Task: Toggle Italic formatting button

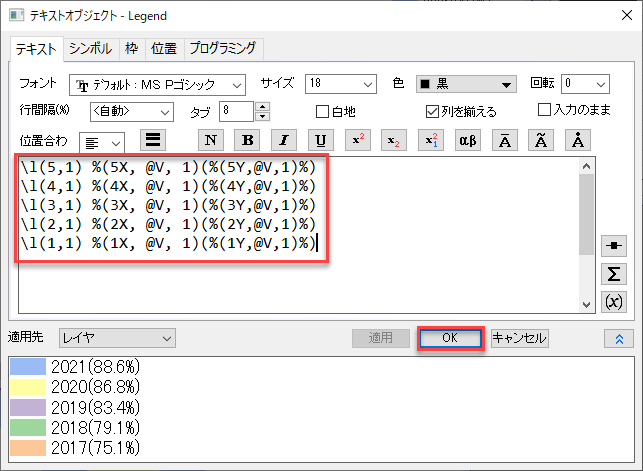Action: click(284, 140)
